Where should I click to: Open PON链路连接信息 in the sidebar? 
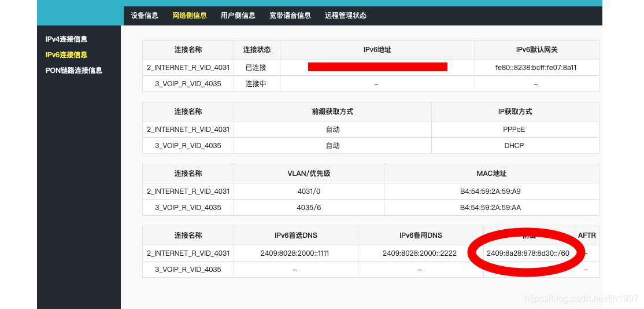tap(74, 70)
